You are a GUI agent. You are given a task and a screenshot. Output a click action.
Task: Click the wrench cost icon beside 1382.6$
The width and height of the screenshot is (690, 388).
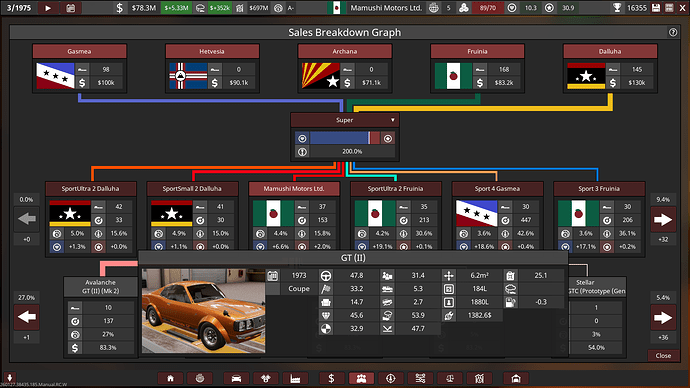point(448,315)
